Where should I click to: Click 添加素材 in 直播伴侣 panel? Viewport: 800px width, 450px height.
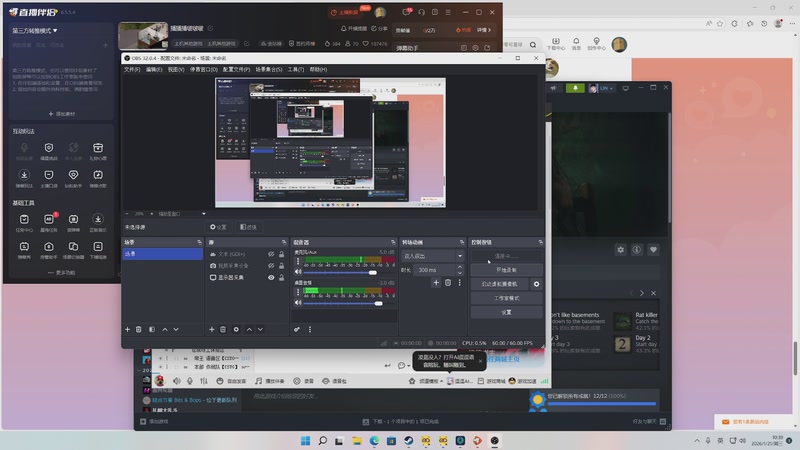tap(62, 114)
